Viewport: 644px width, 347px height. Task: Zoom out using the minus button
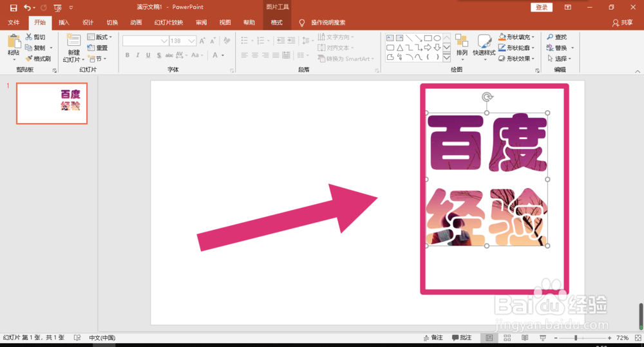[556, 337]
